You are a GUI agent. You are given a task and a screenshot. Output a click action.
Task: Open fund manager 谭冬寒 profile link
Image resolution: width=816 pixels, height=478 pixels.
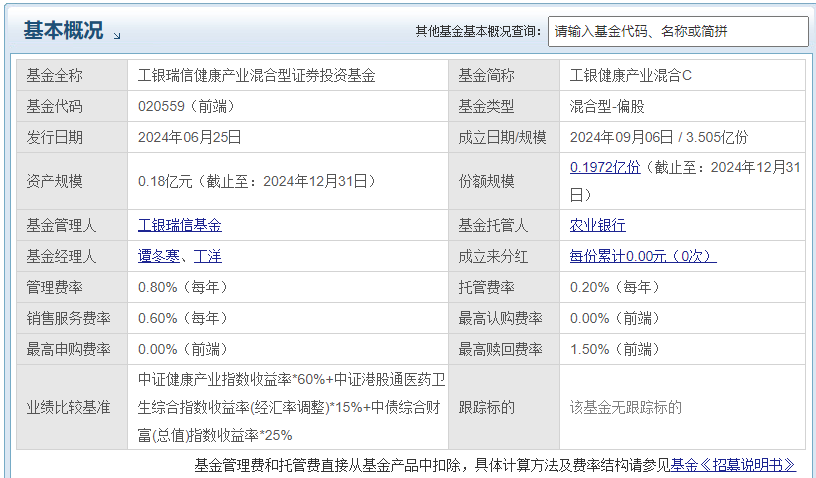pos(159,256)
